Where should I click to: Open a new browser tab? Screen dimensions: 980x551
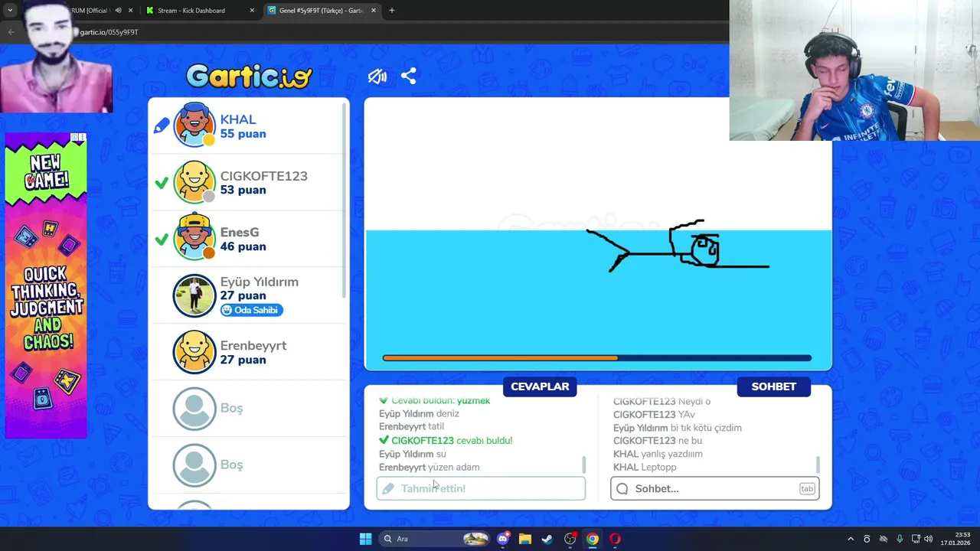[392, 11]
